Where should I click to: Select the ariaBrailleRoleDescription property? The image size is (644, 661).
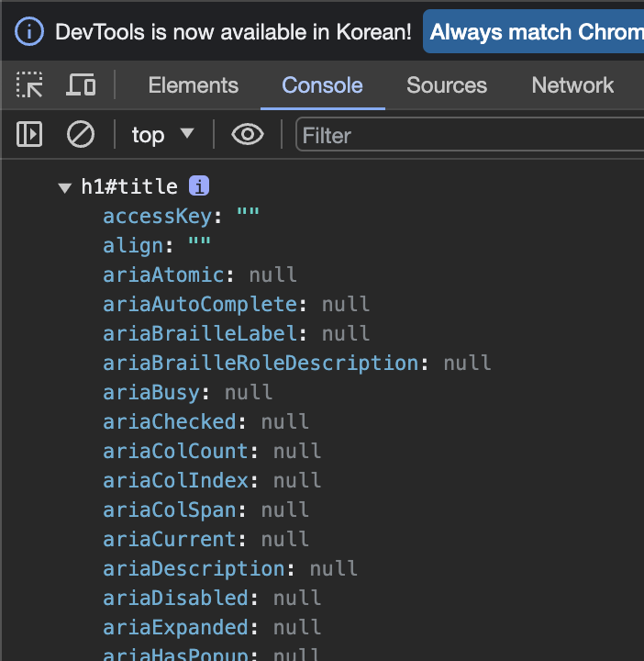(x=297, y=363)
